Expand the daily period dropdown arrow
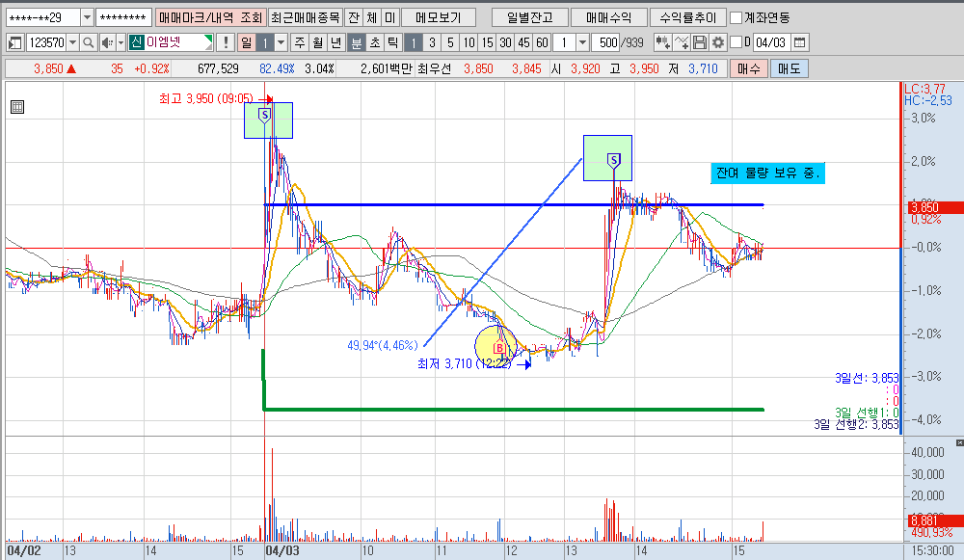 point(281,42)
